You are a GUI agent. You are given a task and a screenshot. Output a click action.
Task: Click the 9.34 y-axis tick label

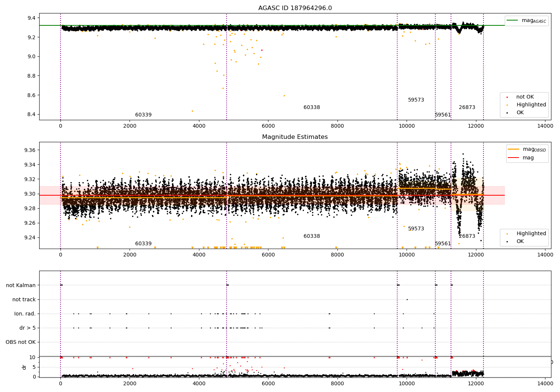point(30,165)
